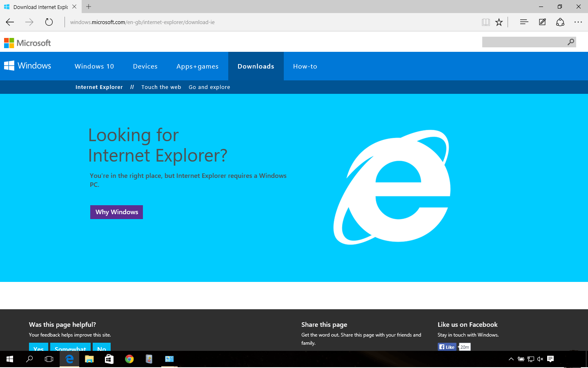Open Edge's More actions menu
This screenshot has width=588, height=368.
(x=578, y=22)
